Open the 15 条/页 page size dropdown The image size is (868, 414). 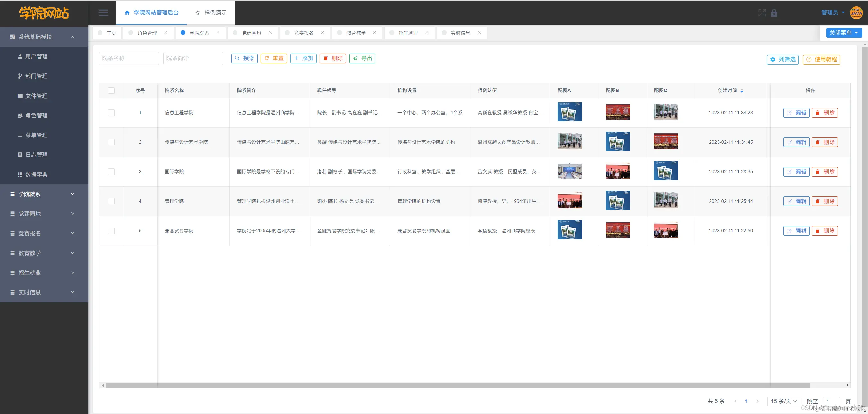pos(783,401)
